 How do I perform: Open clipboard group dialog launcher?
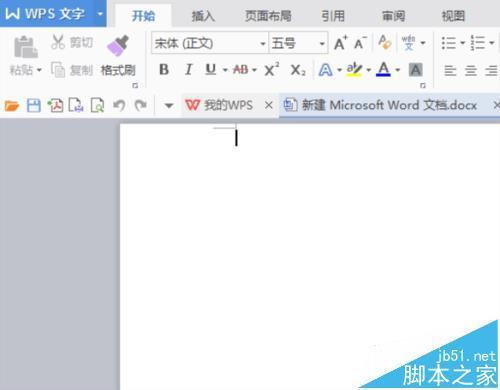click(x=135, y=86)
